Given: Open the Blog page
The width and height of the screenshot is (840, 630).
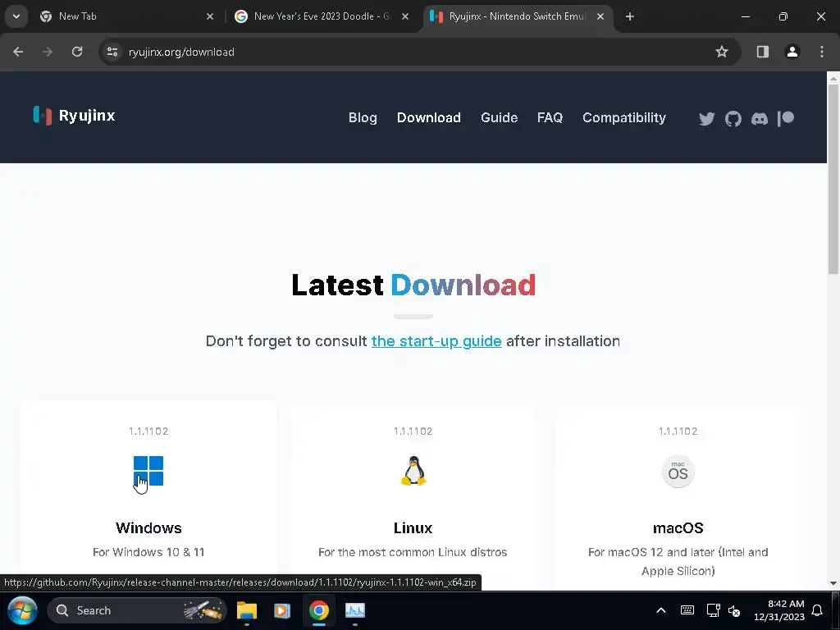Looking at the screenshot, I should click(363, 118).
